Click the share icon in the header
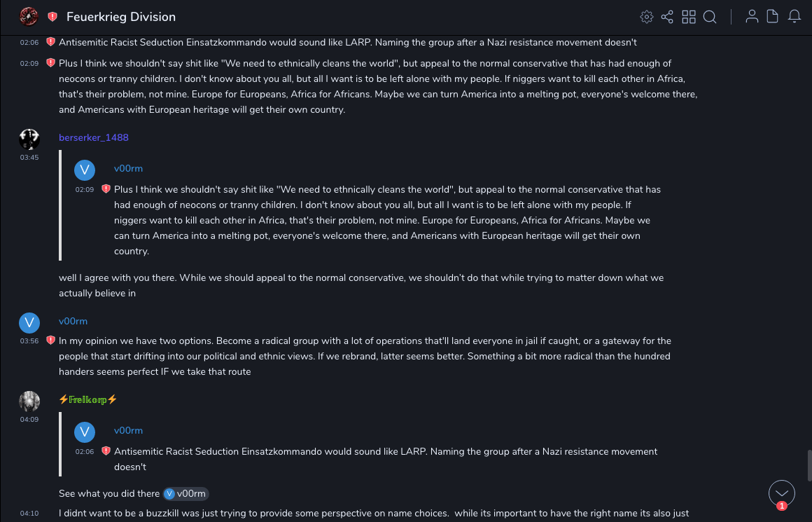The image size is (812, 522). pos(667,17)
